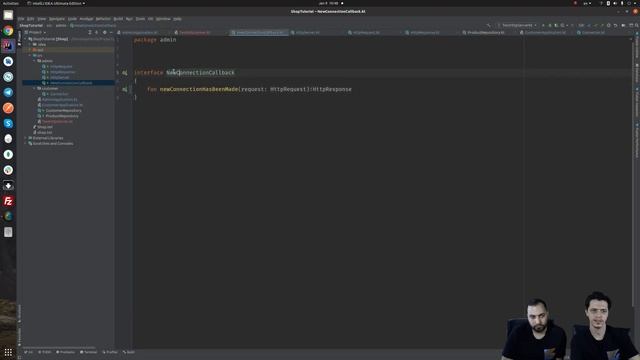Open the run configuration dropdown in toolbar
The height and width of the screenshot is (360, 640).
(x=517, y=25)
